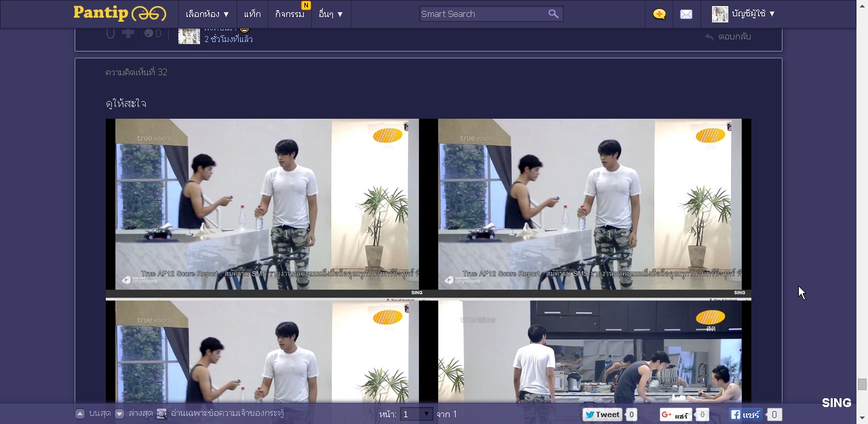
Task: Jump to top with the บนสุด arrow icon
Action: click(80, 414)
